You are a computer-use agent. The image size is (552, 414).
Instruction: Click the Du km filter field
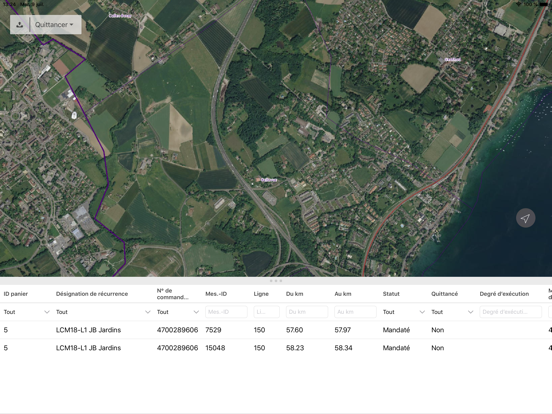307,312
